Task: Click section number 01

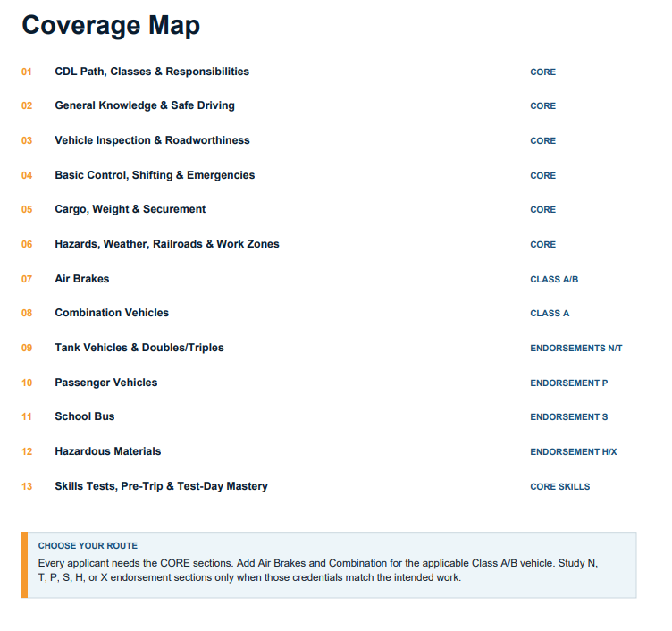Action: pyautogui.click(x=27, y=72)
